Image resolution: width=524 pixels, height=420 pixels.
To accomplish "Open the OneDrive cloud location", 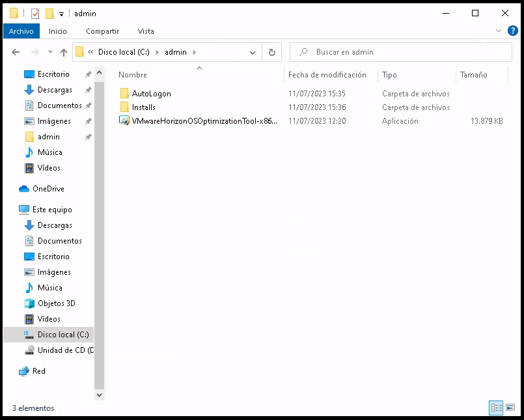I will 48,189.
